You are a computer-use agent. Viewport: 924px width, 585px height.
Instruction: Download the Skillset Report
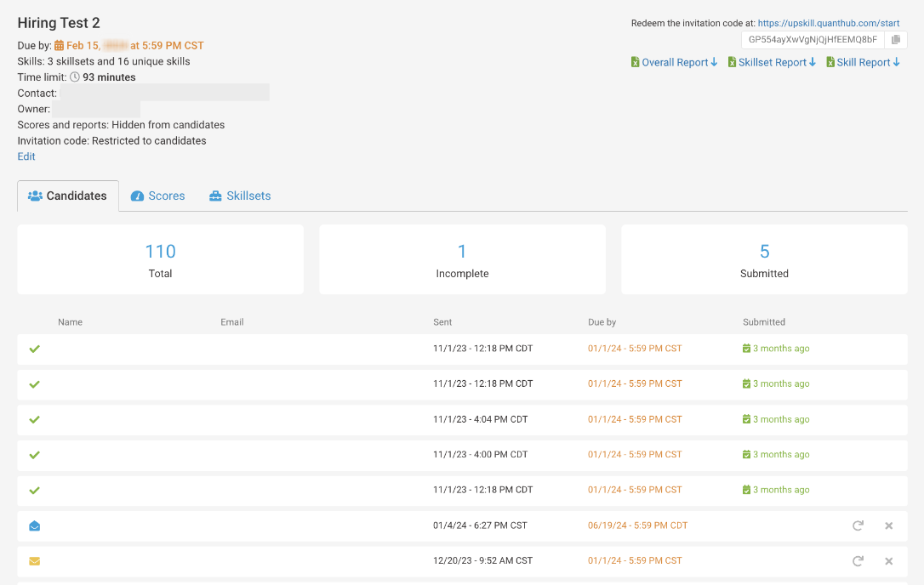coord(772,62)
